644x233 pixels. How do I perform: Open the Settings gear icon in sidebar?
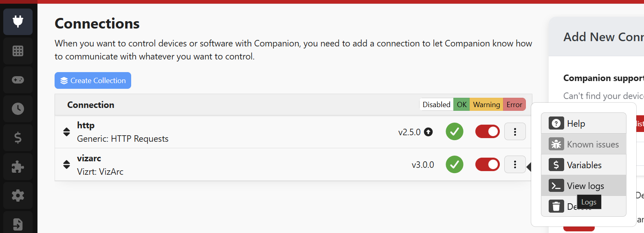pyautogui.click(x=18, y=196)
